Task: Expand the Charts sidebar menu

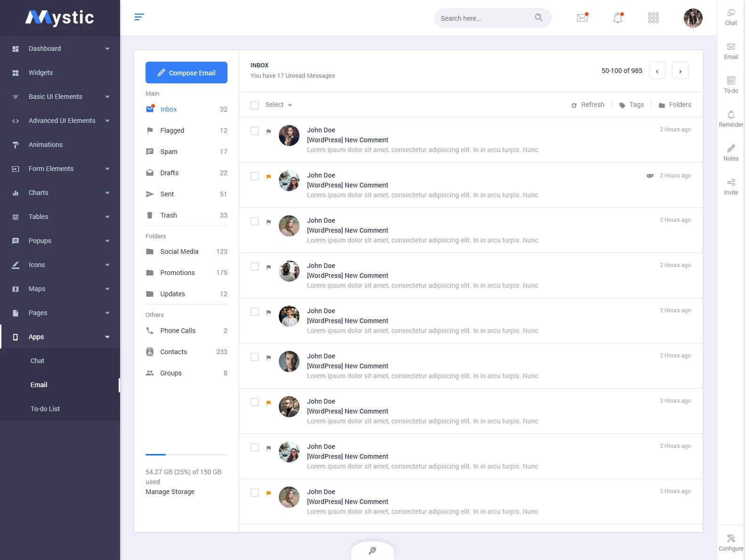Action: [x=60, y=193]
